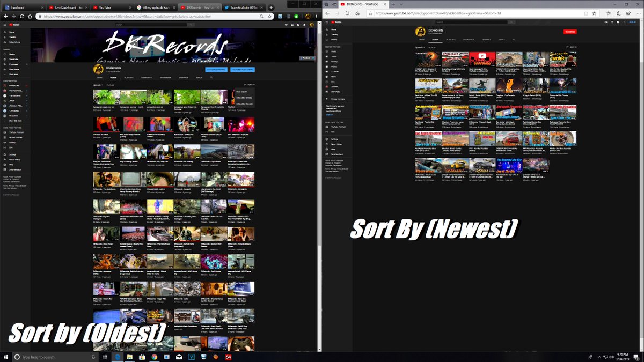The image size is (644, 362).
Task: Click Edge back arrow button
Action: [x=328, y=13]
